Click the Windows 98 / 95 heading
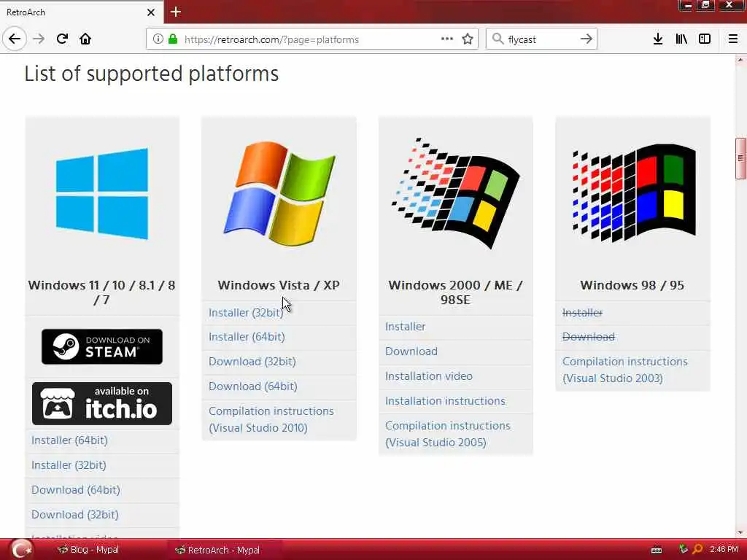Image resolution: width=747 pixels, height=560 pixels. point(632,285)
